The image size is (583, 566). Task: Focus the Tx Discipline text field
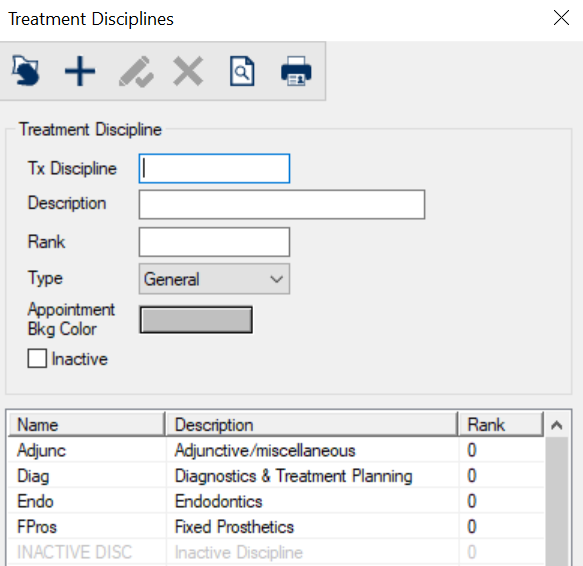tap(214, 168)
